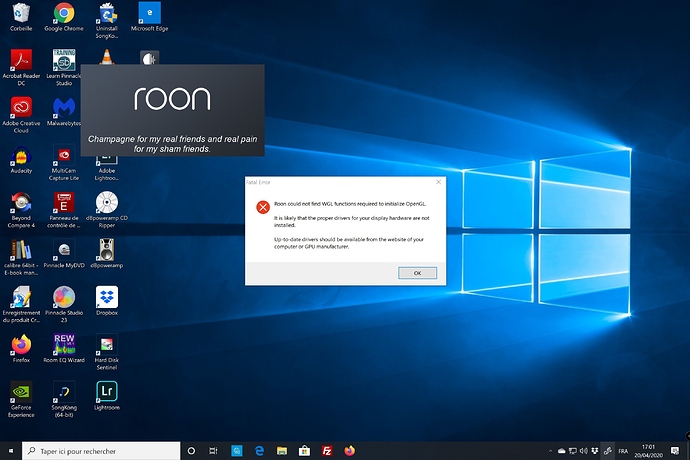Select the calibre 64bit E-book shortcut
Image resolution: width=690 pixels, height=460 pixels.
tap(21, 258)
